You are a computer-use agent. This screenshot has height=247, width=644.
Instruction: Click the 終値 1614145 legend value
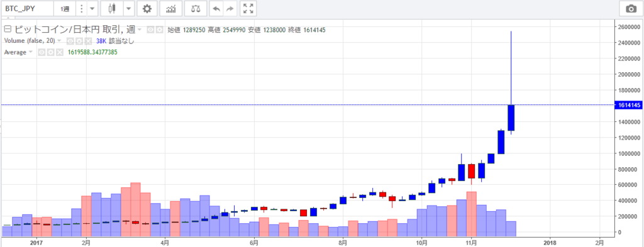tap(306, 30)
